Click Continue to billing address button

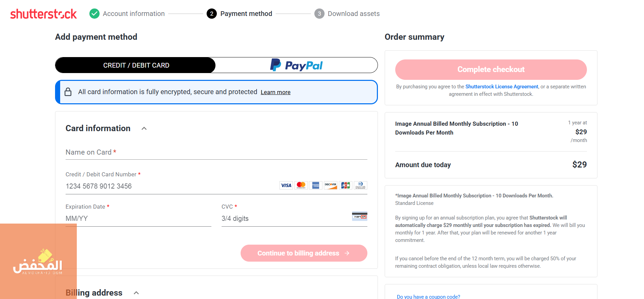click(304, 253)
